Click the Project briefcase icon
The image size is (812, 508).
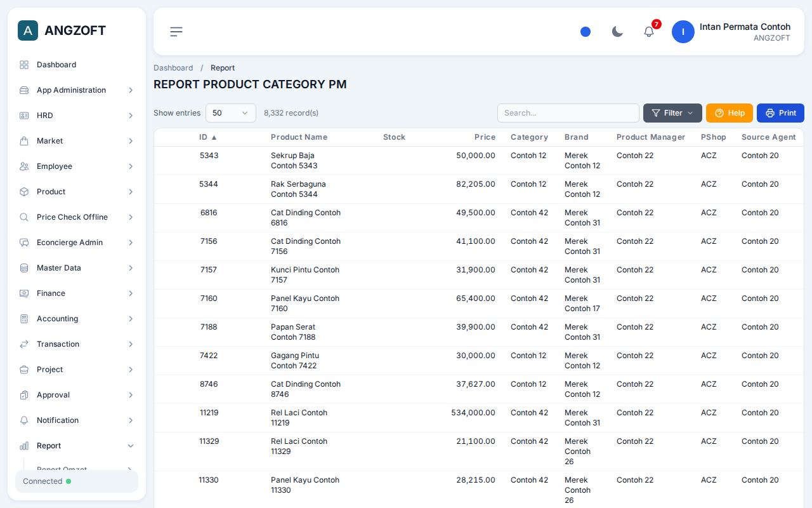click(24, 370)
